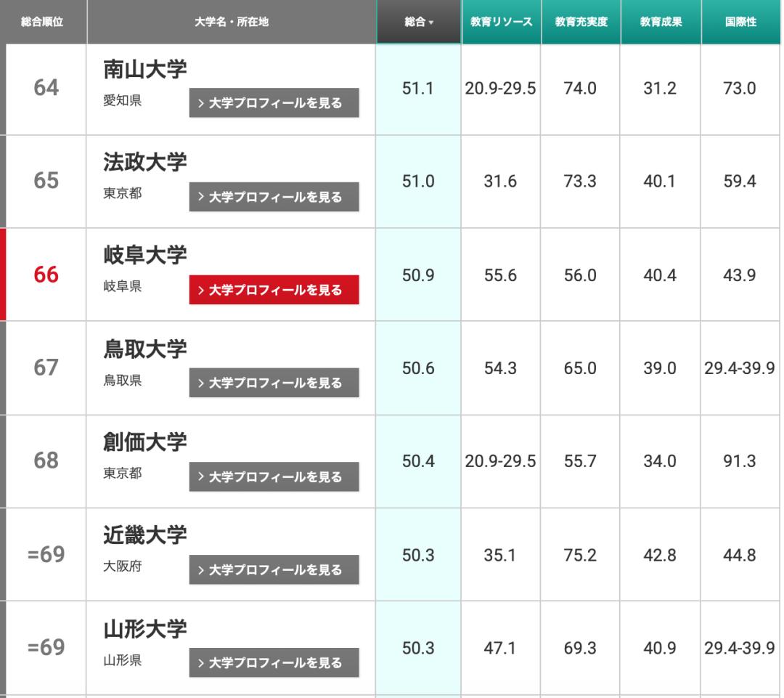Click 近畿大学 resources value 35.1
This screenshot has height=698, width=784.
pyautogui.click(x=500, y=555)
